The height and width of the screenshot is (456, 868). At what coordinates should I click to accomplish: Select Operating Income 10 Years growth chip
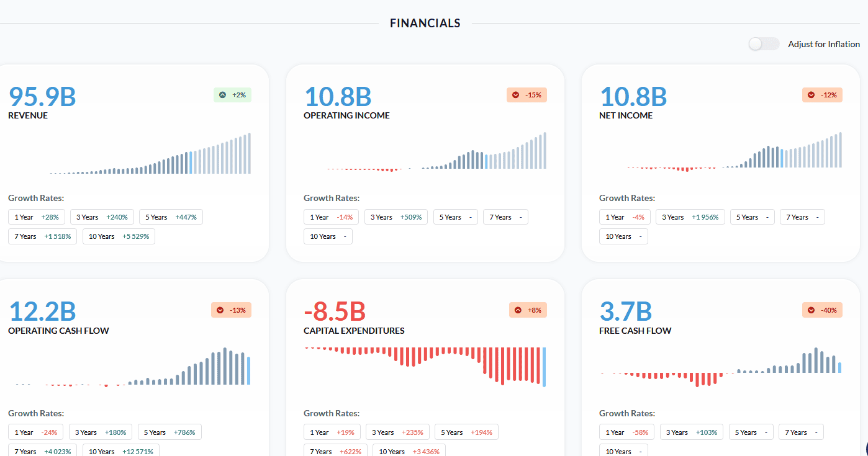click(328, 236)
